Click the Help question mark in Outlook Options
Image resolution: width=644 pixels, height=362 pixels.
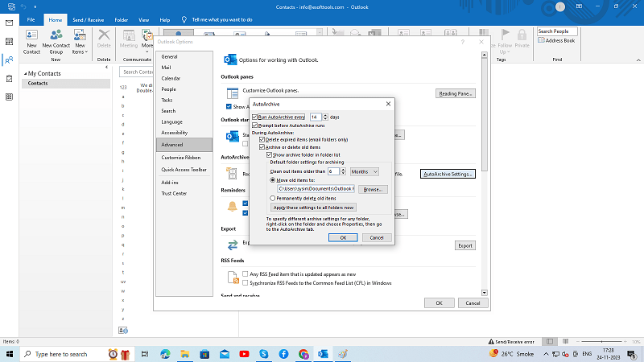pos(462,42)
